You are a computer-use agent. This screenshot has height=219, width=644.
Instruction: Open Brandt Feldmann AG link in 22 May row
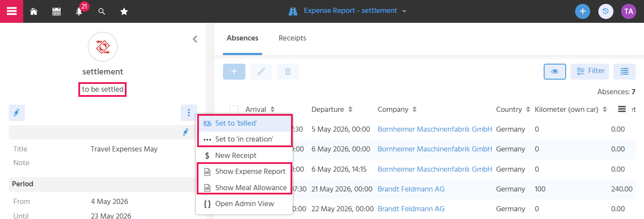click(411, 209)
